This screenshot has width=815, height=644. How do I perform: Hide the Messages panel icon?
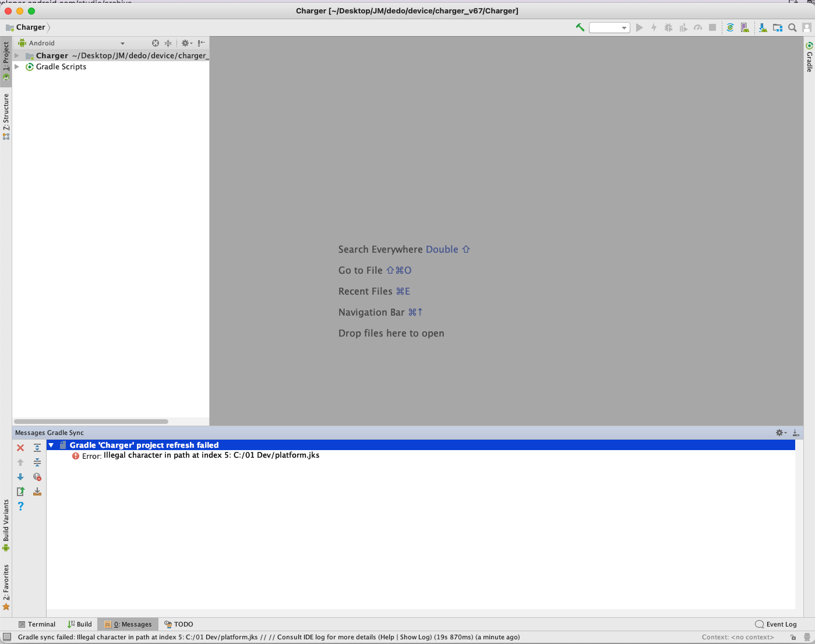point(796,433)
